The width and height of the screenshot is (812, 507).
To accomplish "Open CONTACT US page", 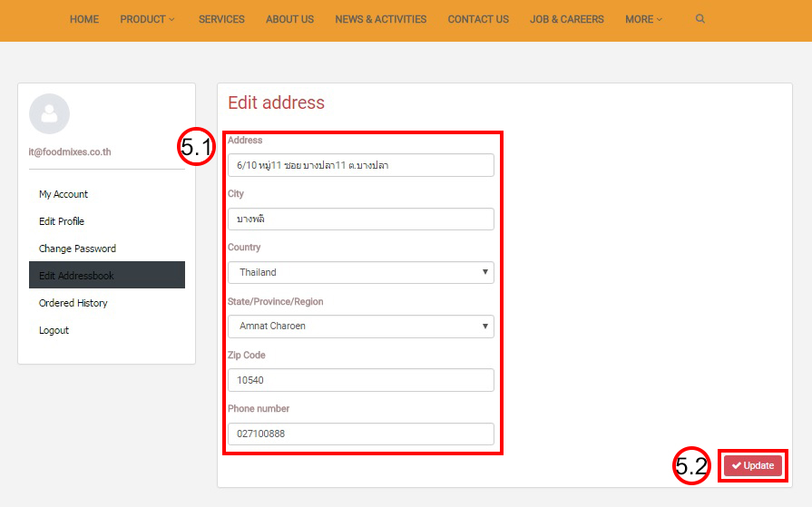I will pos(478,19).
